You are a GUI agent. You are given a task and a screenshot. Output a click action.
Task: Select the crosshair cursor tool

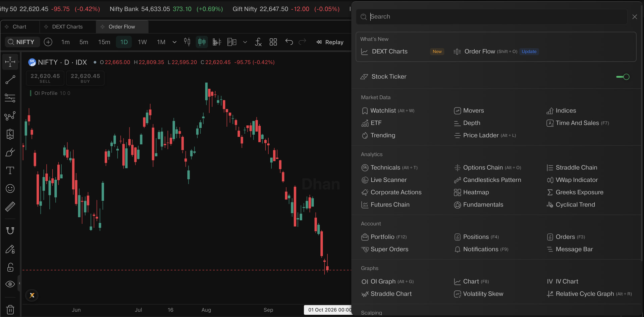[x=10, y=62]
